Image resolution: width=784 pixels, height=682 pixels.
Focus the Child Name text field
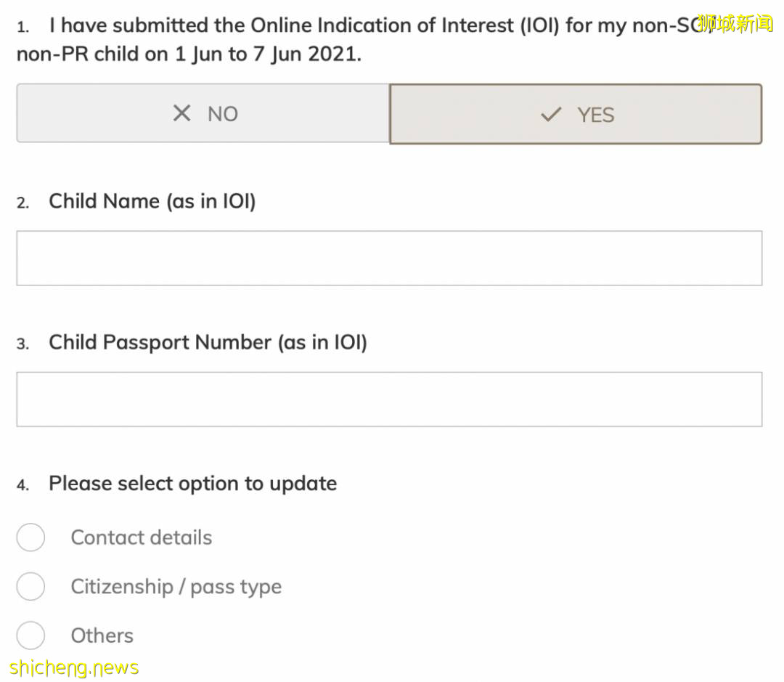pyautogui.click(x=389, y=258)
